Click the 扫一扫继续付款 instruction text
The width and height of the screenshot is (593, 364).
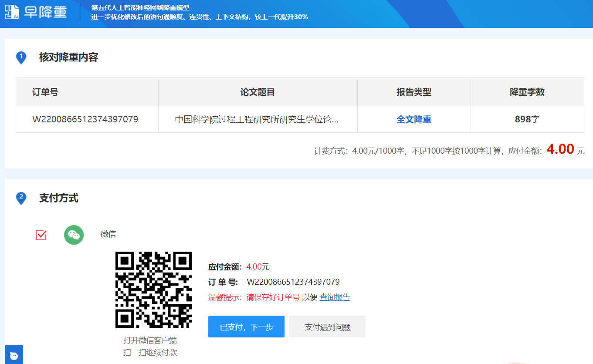coord(150,353)
